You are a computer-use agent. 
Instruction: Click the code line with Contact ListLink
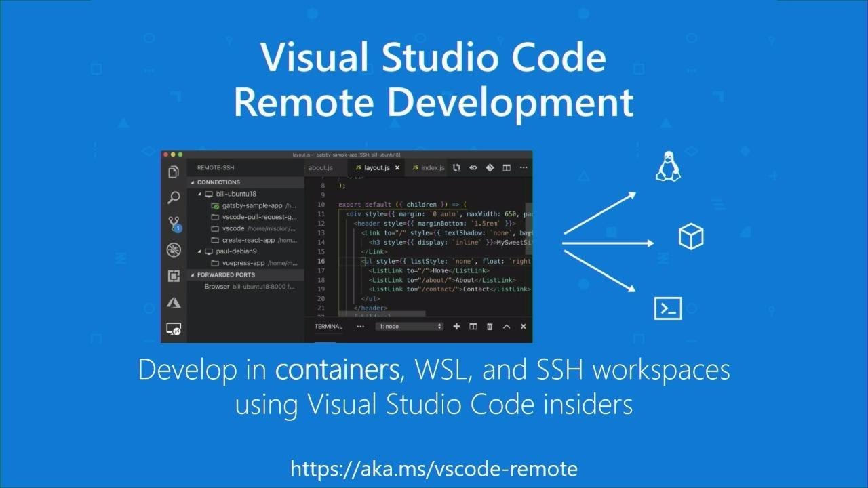[x=450, y=289]
